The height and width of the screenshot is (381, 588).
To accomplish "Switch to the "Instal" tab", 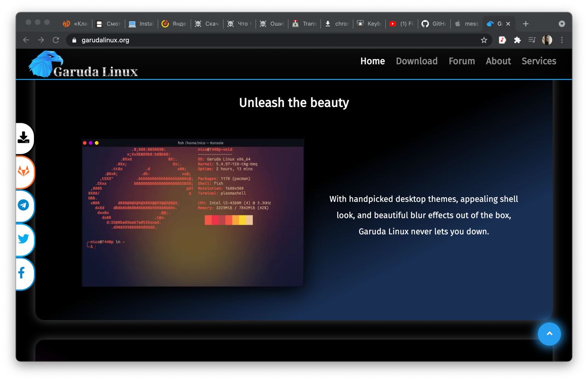I will 141,24.
